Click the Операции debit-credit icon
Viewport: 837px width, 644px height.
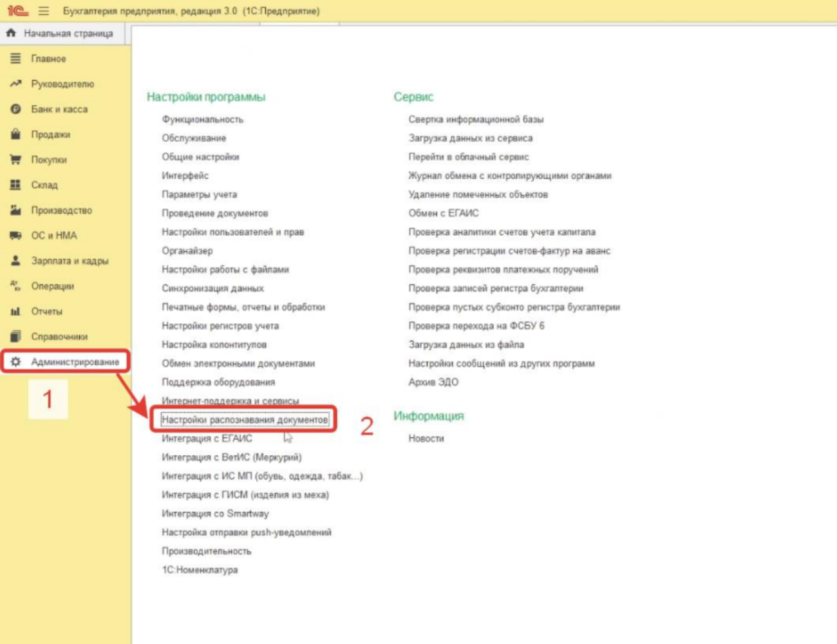click(15, 286)
